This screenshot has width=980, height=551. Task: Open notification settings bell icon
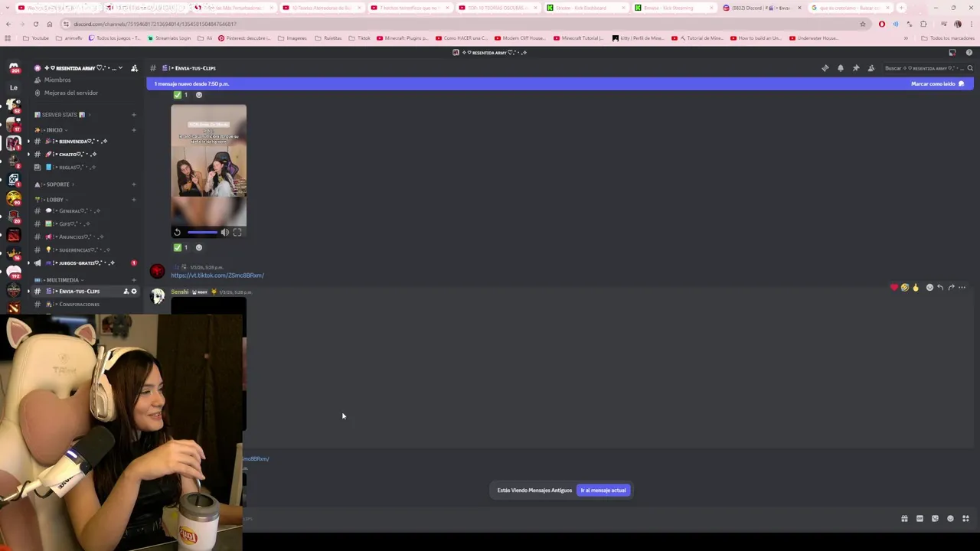pyautogui.click(x=840, y=68)
